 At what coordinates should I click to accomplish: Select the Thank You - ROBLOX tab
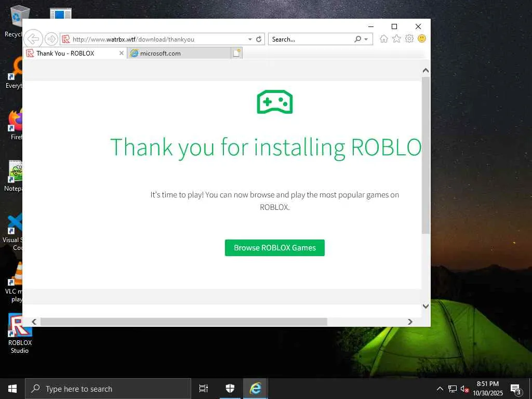pyautogui.click(x=75, y=53)
